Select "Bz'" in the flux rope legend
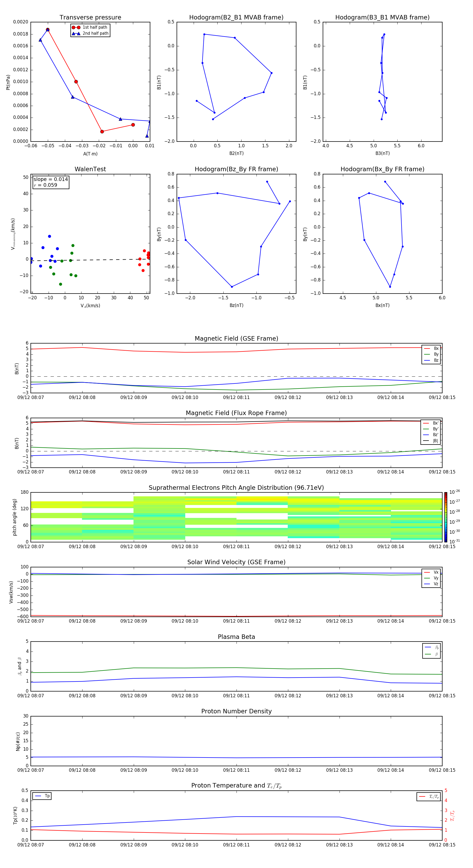This screenshot has width=473, height=868. 431,435
